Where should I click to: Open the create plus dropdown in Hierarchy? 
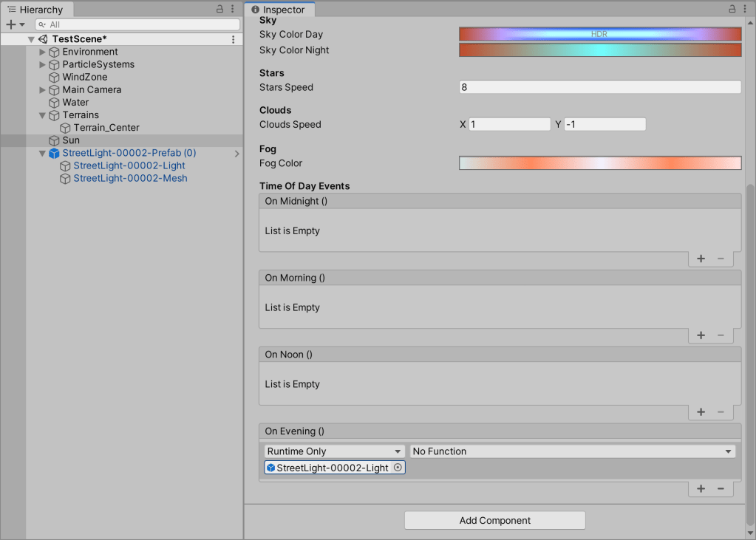15,24
